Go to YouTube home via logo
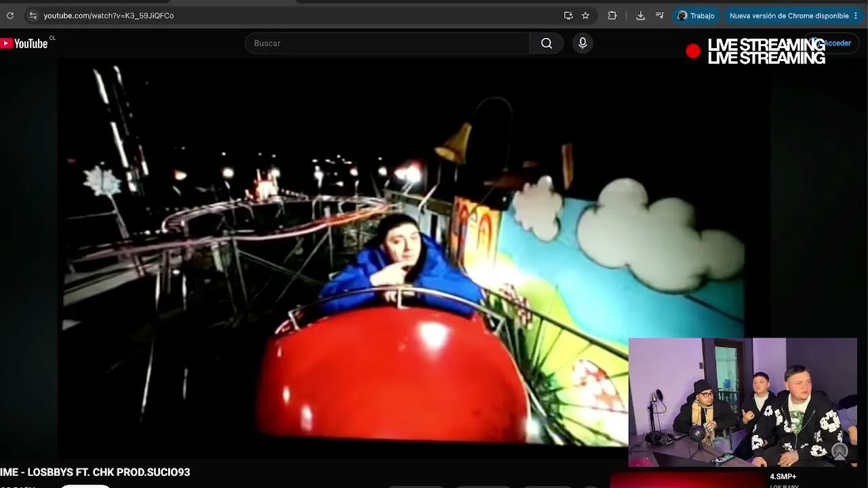 pyautogui.click(x=24, y=43)
